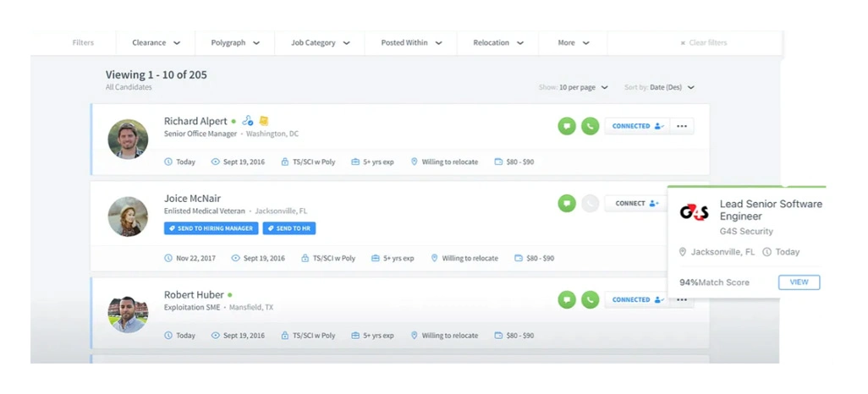Click the clock icon beside Nov 22, 2017

168,258
